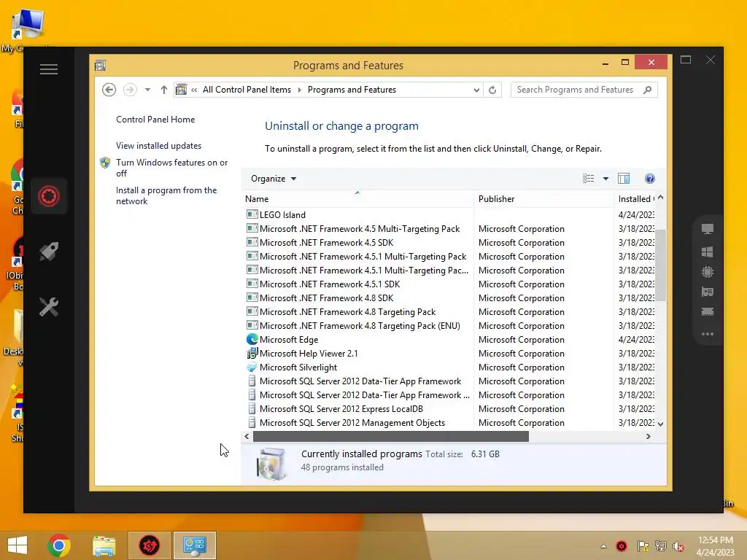Click the Microsoft Silverlight program icon

click(252, 367)
